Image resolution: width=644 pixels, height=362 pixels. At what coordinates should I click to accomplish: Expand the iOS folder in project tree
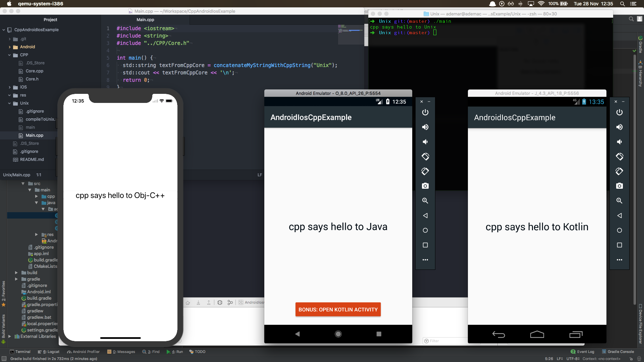(10, 87)
